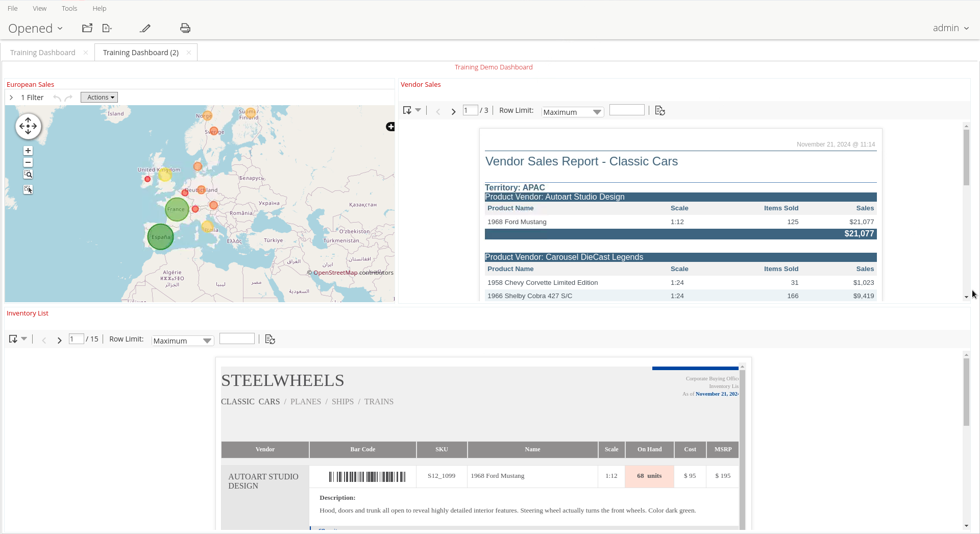Click the zoom-to-box map tool icon

28,175
